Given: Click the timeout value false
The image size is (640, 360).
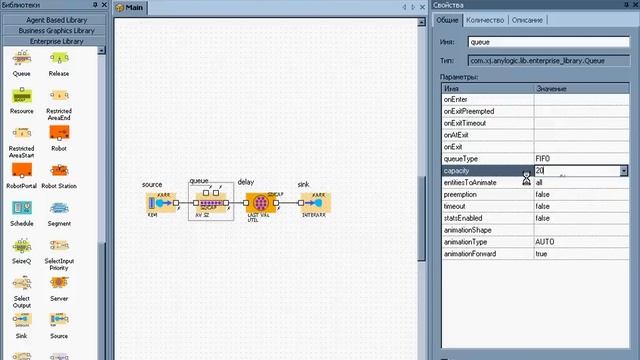Looking at the screenshot, I should (582, 206).
